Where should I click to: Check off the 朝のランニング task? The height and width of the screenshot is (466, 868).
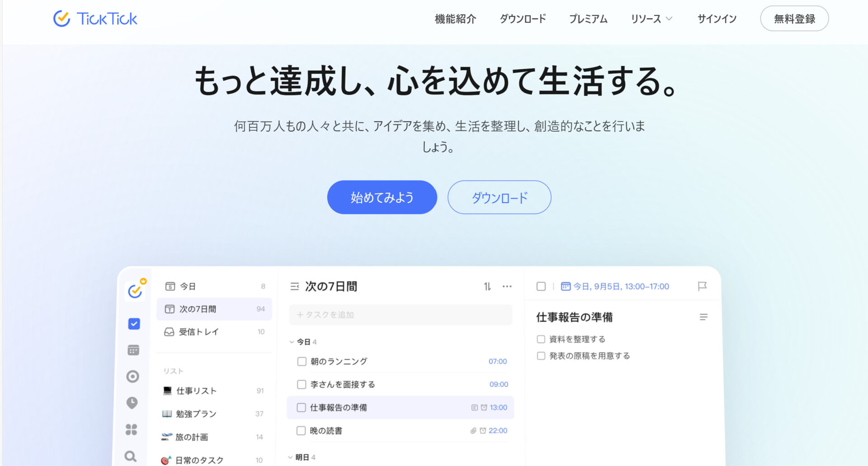pyautogui.click(x=301, y=361)
